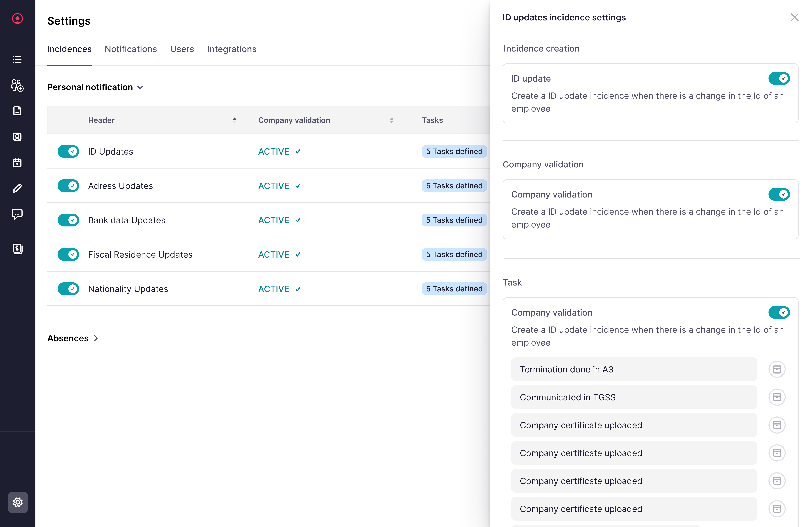Click the Termination done in A3 field

point(634,369)
